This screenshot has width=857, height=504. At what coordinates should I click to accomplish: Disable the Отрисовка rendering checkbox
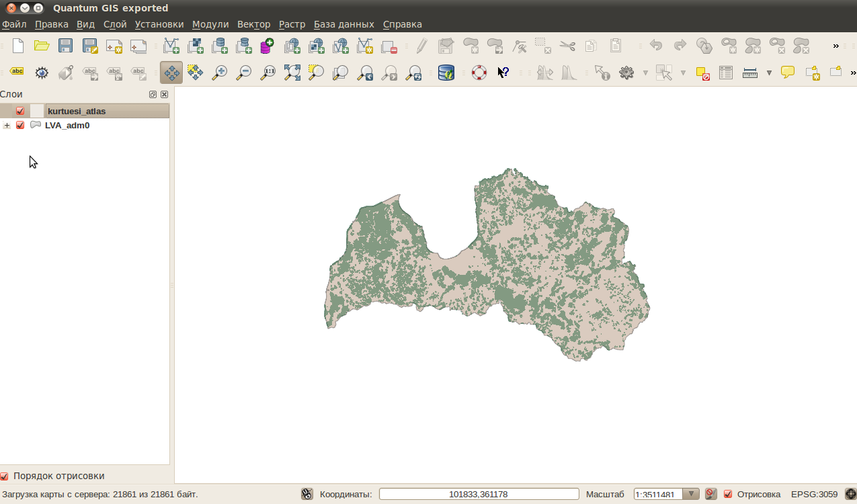728,493
